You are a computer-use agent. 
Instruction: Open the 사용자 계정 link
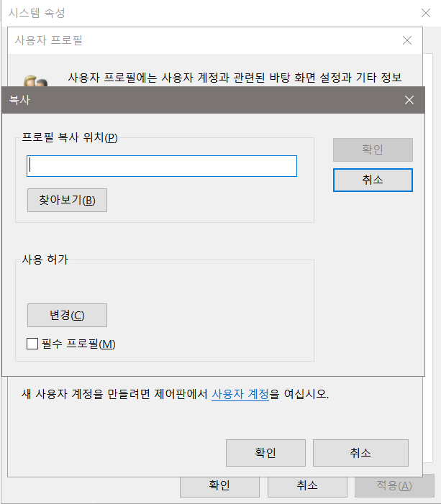click(240, 394)
